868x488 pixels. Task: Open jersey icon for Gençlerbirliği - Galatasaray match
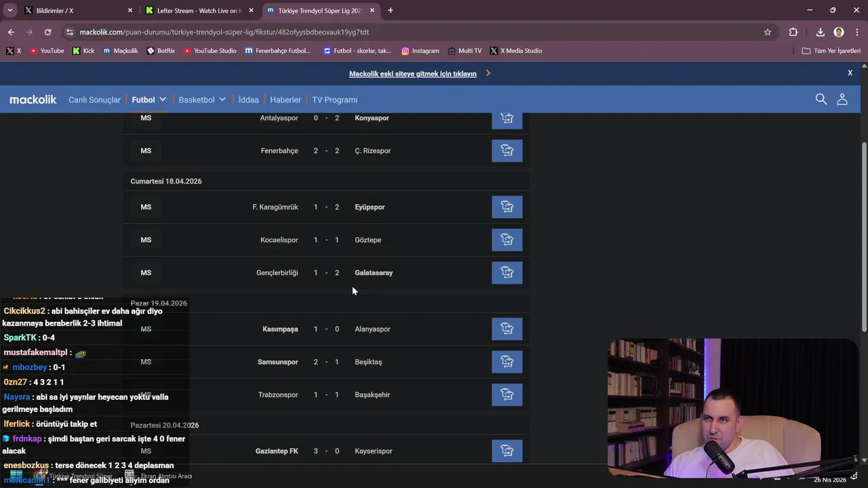[507, 272]
